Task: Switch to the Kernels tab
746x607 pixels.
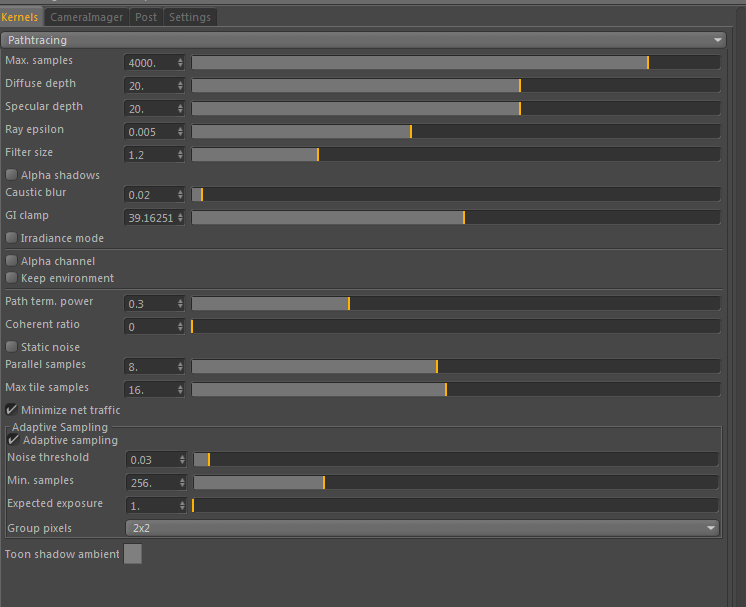Action: [20, 17]
